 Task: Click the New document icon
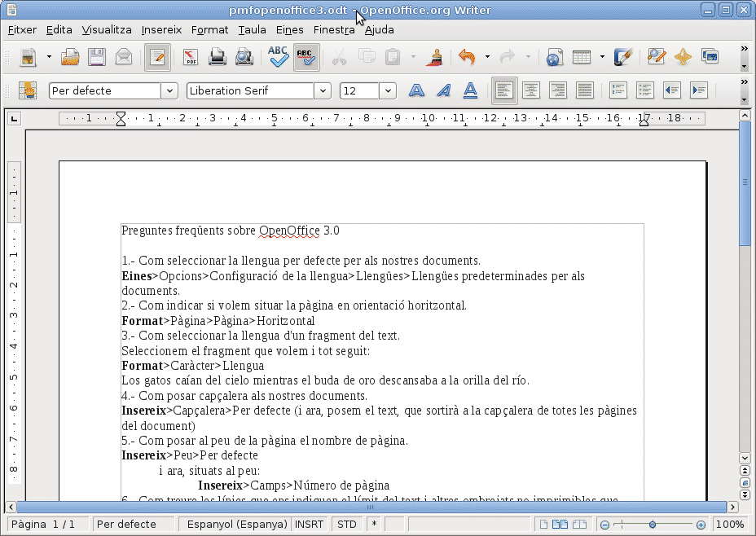click(28, 57)
